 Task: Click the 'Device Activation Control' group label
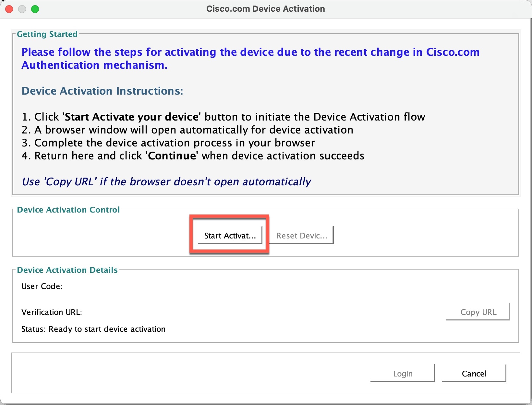tap(68, 210)
